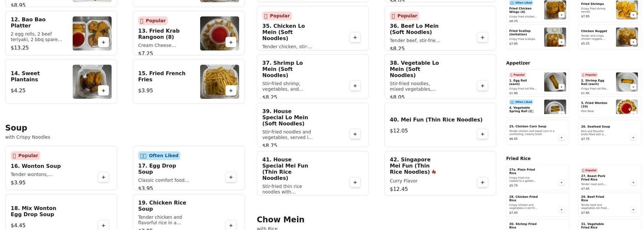Add Wonton Soup to the order
The image size is (644, 230).
pos(103,177)
